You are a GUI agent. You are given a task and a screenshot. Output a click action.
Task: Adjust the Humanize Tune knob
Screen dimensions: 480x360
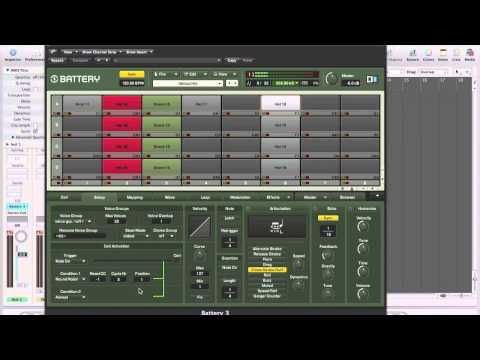363,249
